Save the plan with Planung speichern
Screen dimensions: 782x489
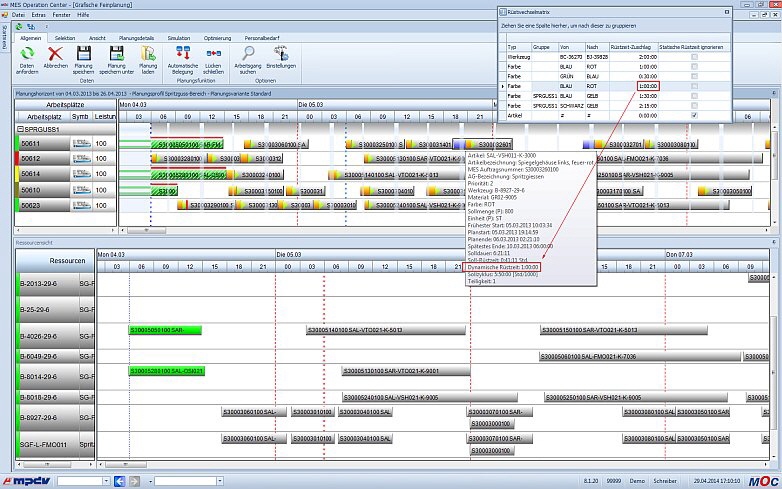pyautogui.click(x=84, y=53)
